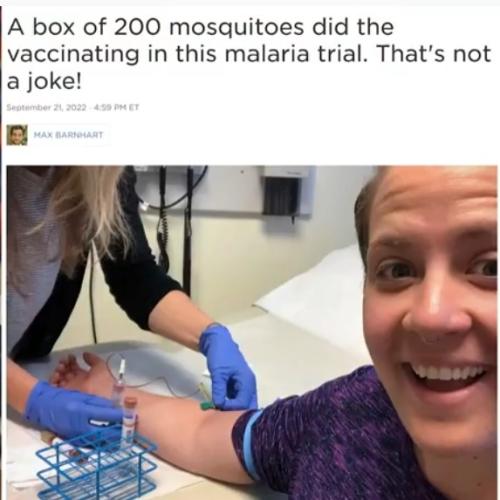Open the MAX BARNHART author link
The height and width of the screenshot is (500, 500).
[x=68, y=135]
